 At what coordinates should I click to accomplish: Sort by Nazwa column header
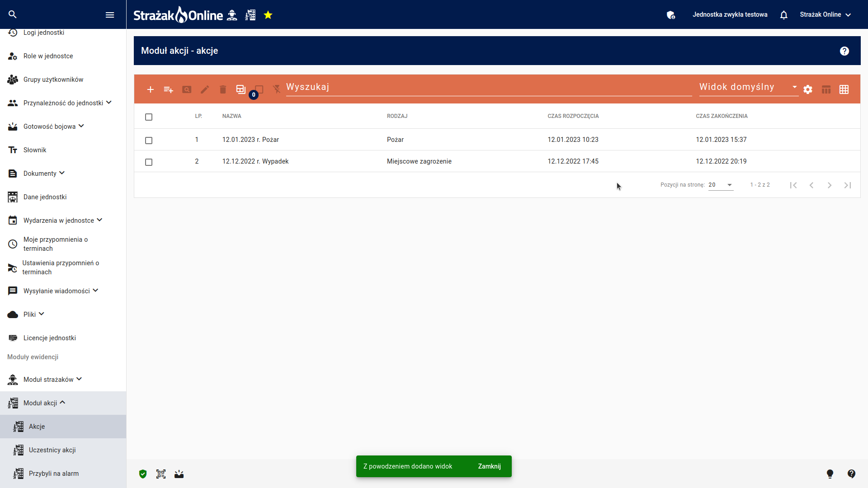tap(231, 116)
